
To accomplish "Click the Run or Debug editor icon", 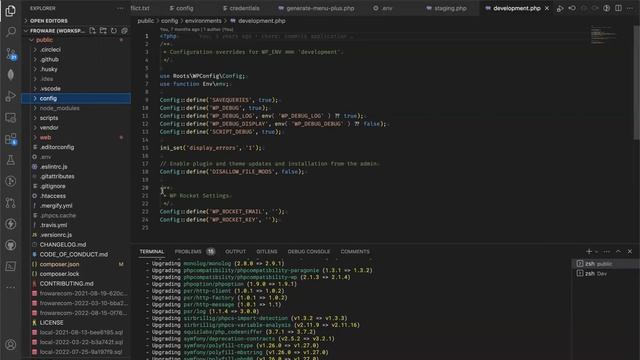I will tap(560, 8).
